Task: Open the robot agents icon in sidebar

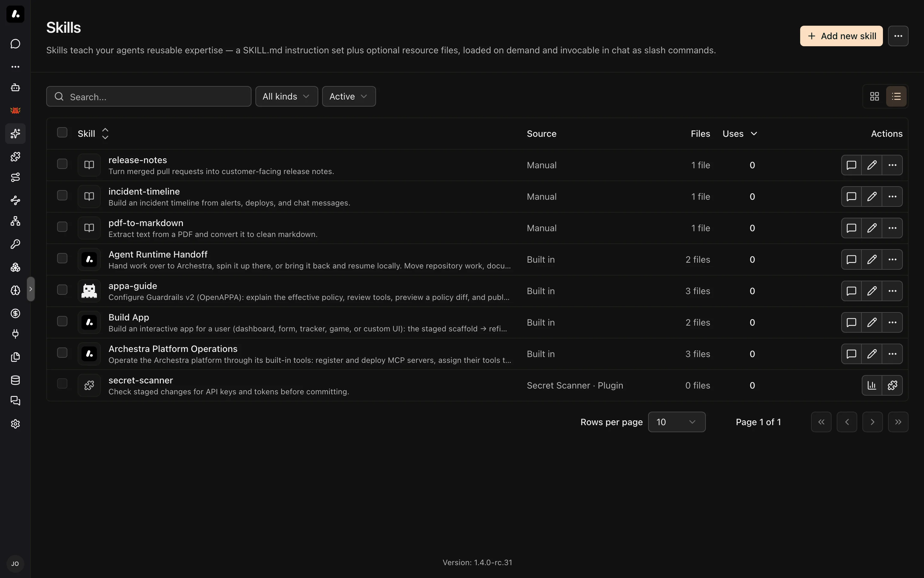Action: click(15, 88)
